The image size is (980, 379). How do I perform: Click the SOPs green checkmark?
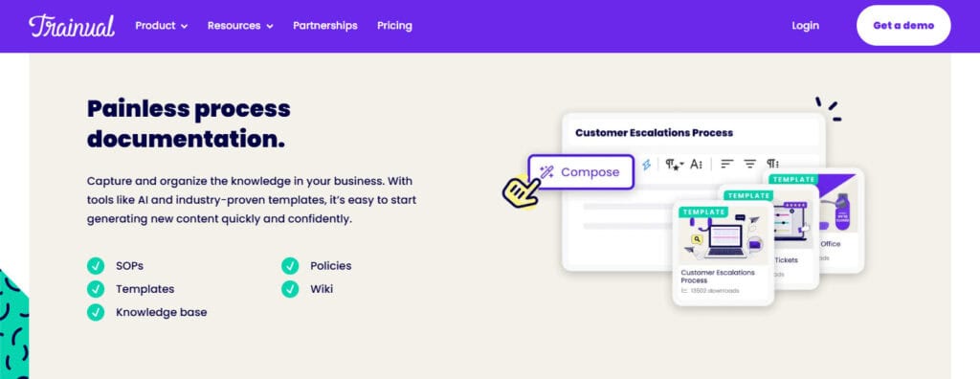(96, 266)
